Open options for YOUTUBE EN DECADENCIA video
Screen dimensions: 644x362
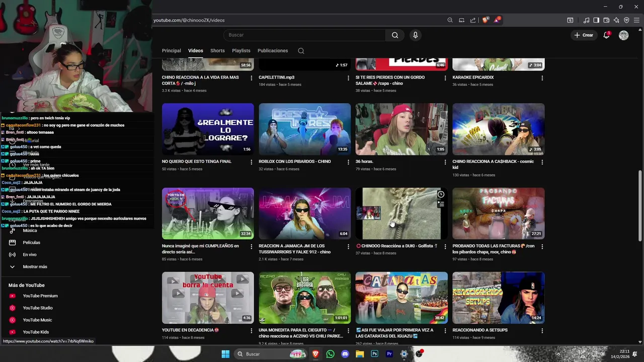point(252,331)
